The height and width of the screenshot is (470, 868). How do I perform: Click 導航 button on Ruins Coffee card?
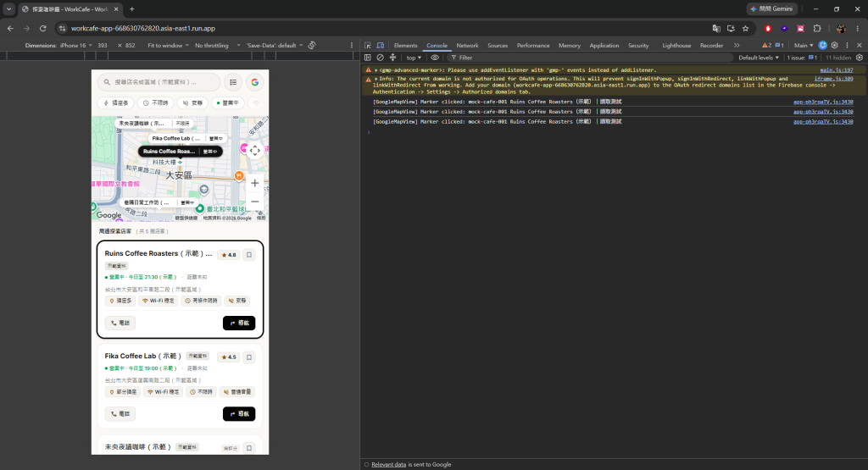239,323
